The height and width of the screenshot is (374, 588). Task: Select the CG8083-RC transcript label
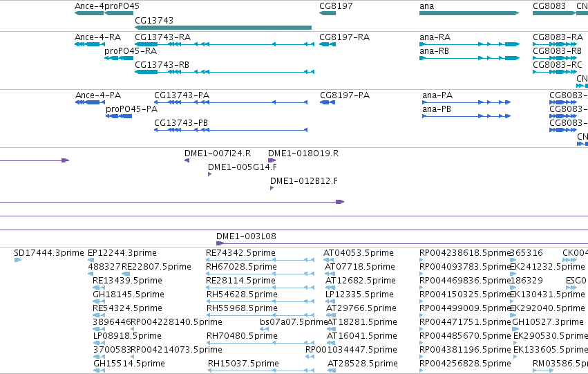pyautogui.click(x=557, y=65)
